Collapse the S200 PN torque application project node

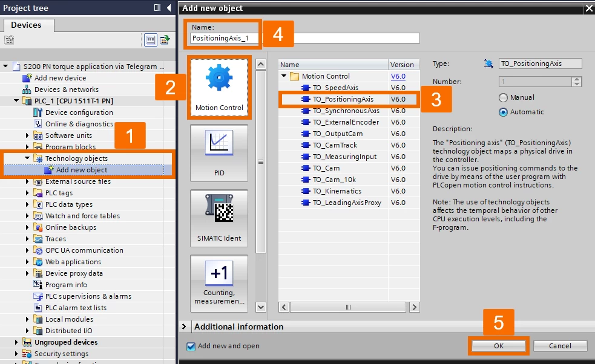click(5, 66)
